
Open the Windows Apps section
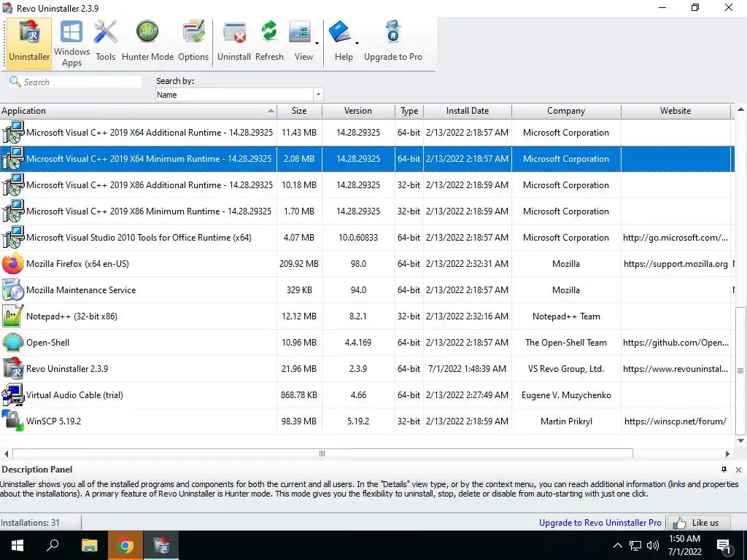[x=71, y=43]
